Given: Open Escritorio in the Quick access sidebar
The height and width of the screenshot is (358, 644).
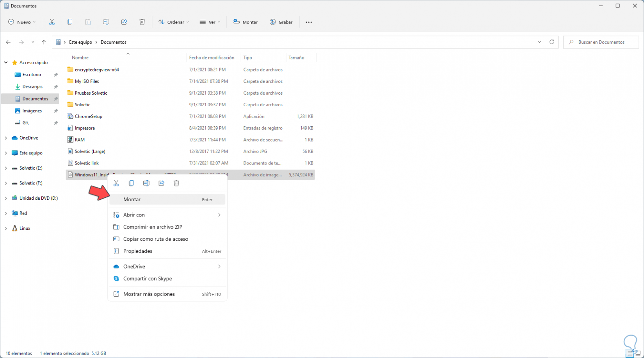Looking at the screenshot, I should (x=32, y=75).
